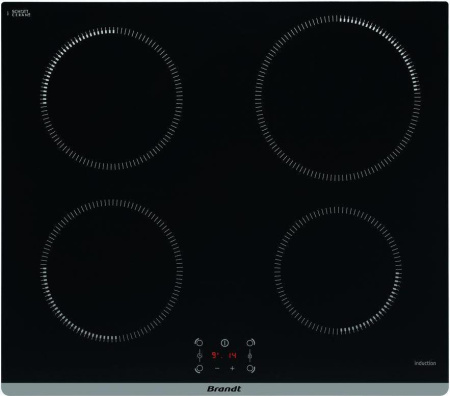Increase power with the plus key

coord(232,368)
